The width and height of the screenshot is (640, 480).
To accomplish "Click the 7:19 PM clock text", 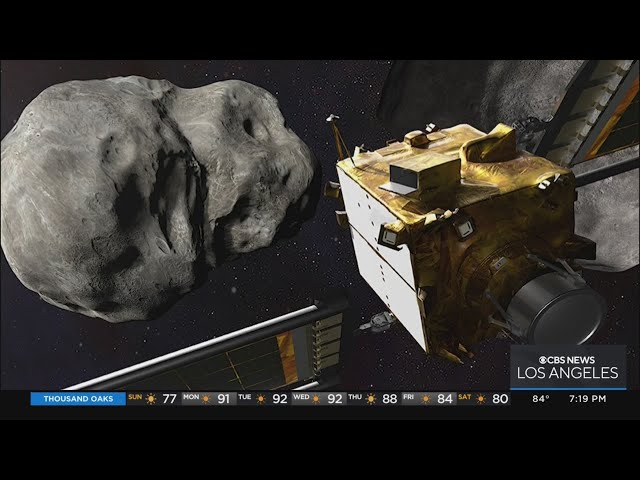I will [x=587, y=399].
